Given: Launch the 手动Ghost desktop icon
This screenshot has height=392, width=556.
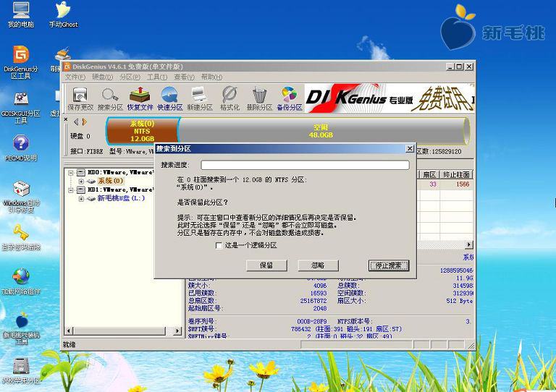Looking at the screenshot, I should click(x=63, y=15).
